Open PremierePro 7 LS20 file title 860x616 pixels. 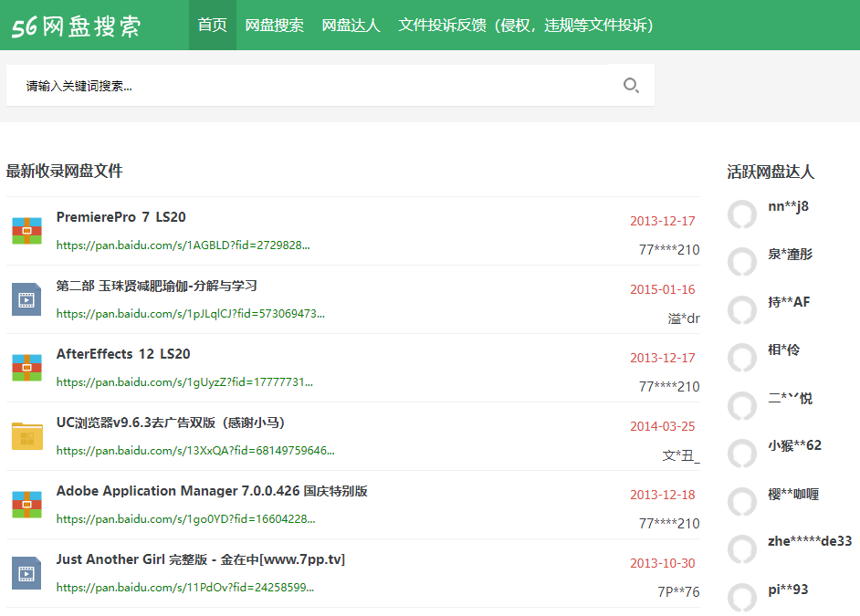(121, 217)
